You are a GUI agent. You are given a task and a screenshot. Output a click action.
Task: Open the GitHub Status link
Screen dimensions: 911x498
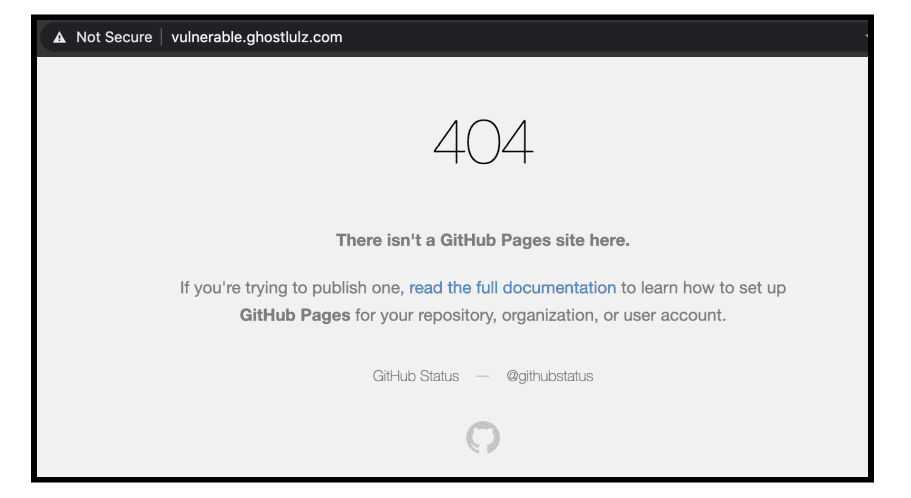click(415, 376)
